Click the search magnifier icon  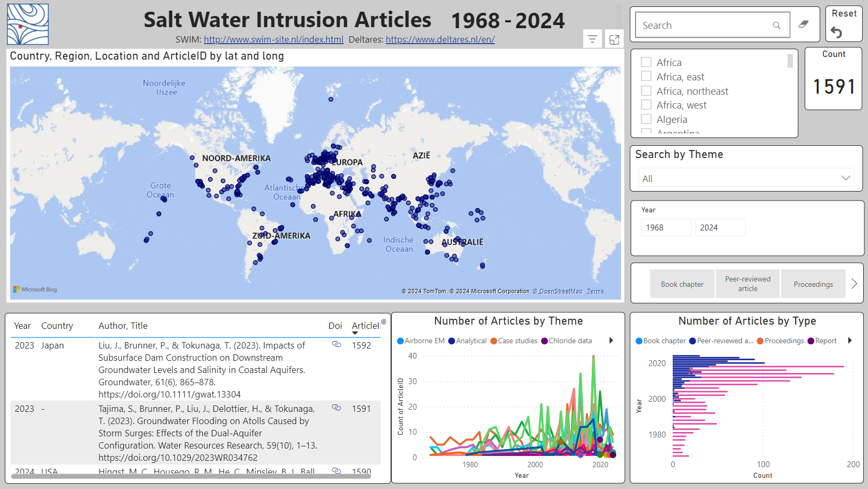[776, 25]
